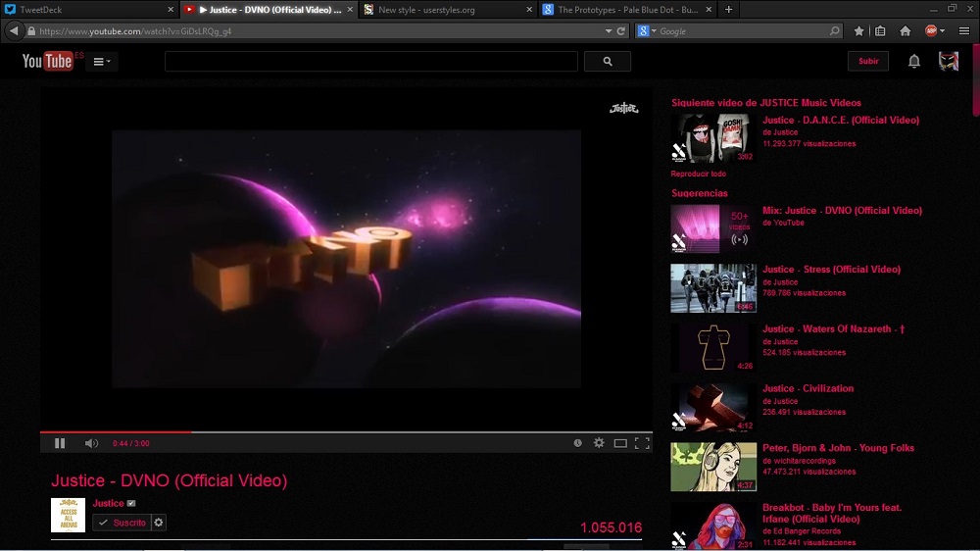Open the Firefox hamburger menu
The height and width of the screenshot is (551, 980).
click(963, 30)
